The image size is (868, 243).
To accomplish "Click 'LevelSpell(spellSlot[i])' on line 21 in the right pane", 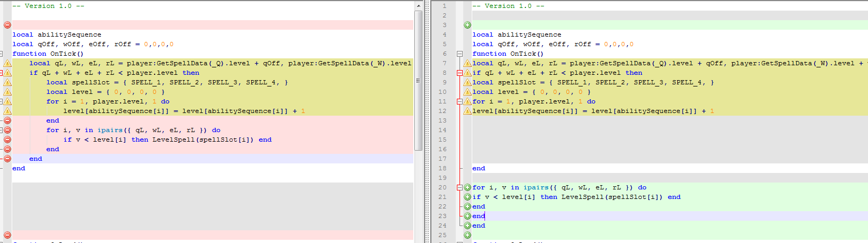I will click(x=612, y=197).
